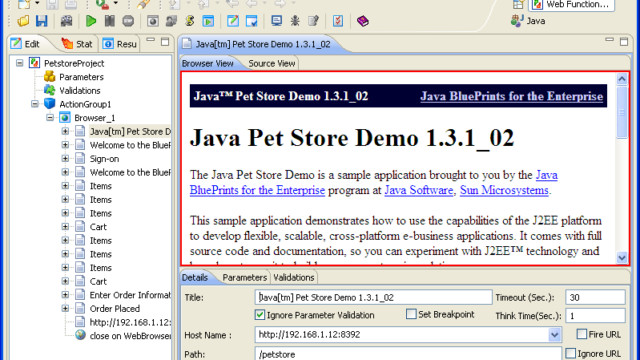Switch to the Resu tab
The width and height of the screenshot is (640, 360).
120,44
